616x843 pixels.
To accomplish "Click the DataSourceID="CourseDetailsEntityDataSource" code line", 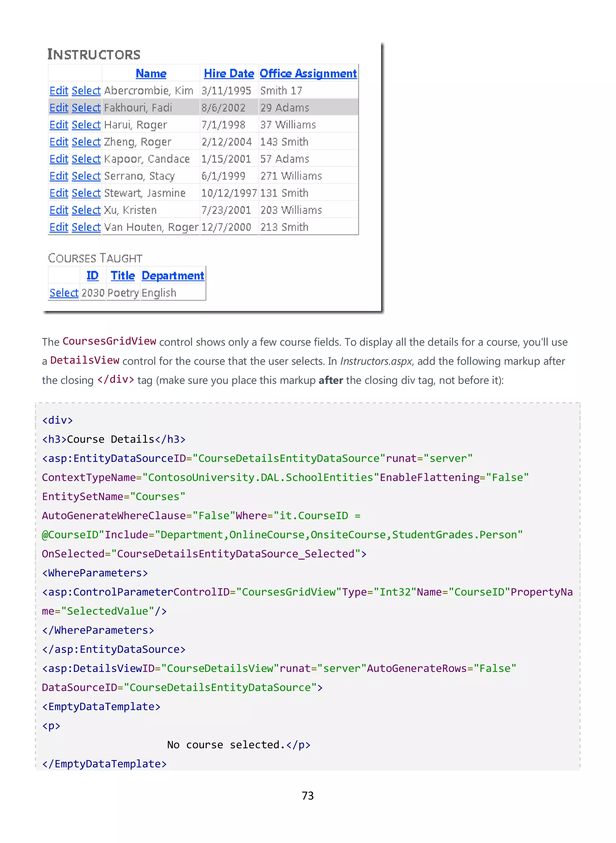I will click(182, 687).
